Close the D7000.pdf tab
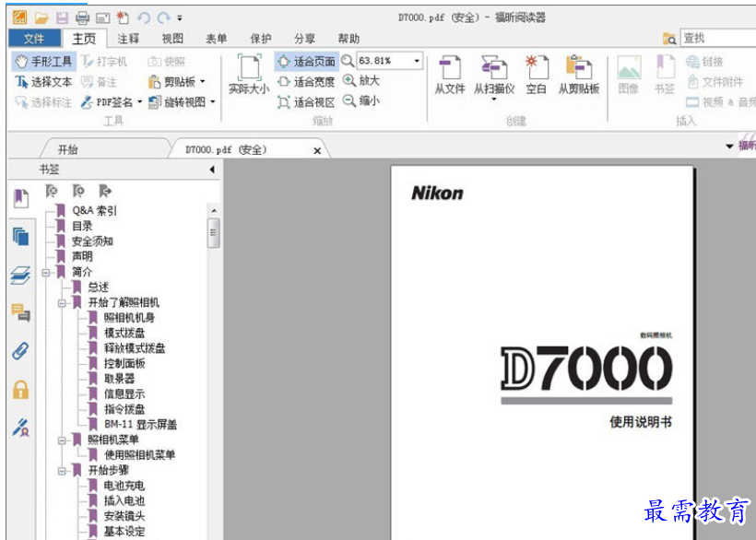This screenshot has width=756, height=540. [x=317, y=151]
